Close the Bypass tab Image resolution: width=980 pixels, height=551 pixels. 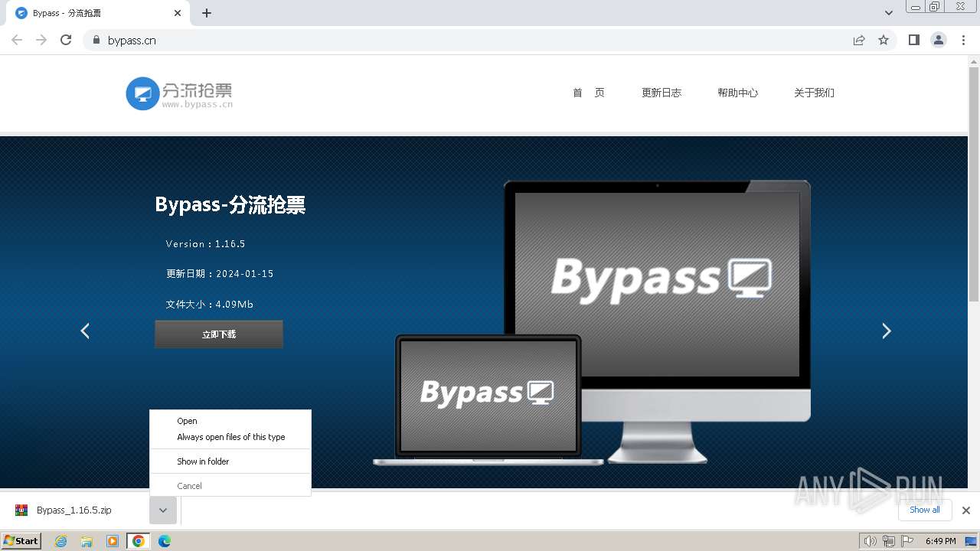point(178,13)
